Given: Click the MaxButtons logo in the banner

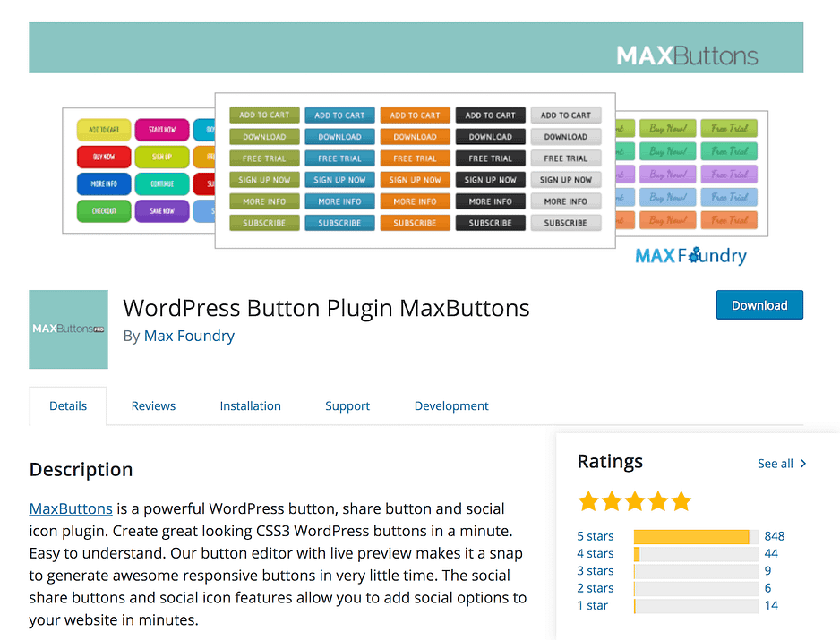Looking at the screenshot, I should tap(687, 55).
